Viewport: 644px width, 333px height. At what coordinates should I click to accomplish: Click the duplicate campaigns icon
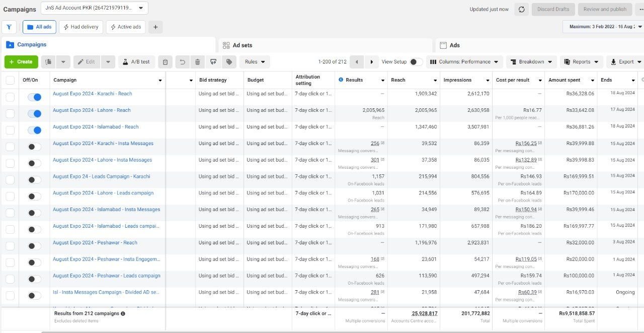[48, 62]
